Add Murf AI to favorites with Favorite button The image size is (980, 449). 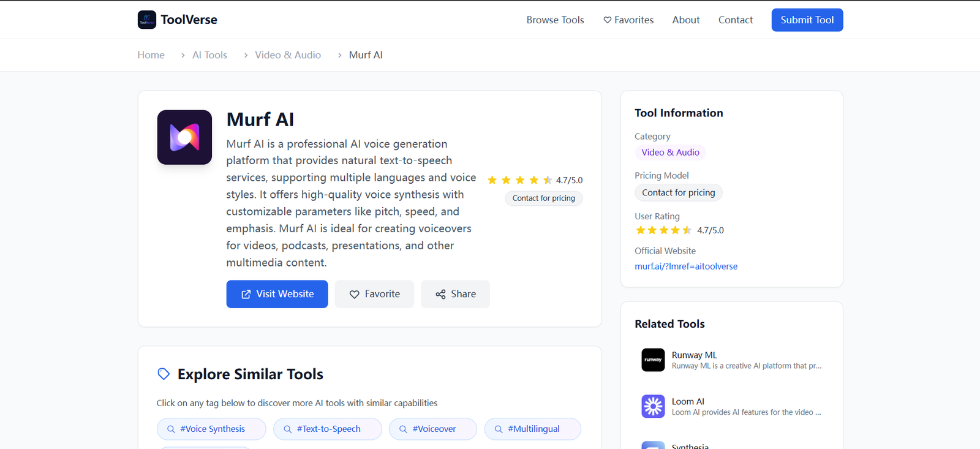tap(374, 294)
